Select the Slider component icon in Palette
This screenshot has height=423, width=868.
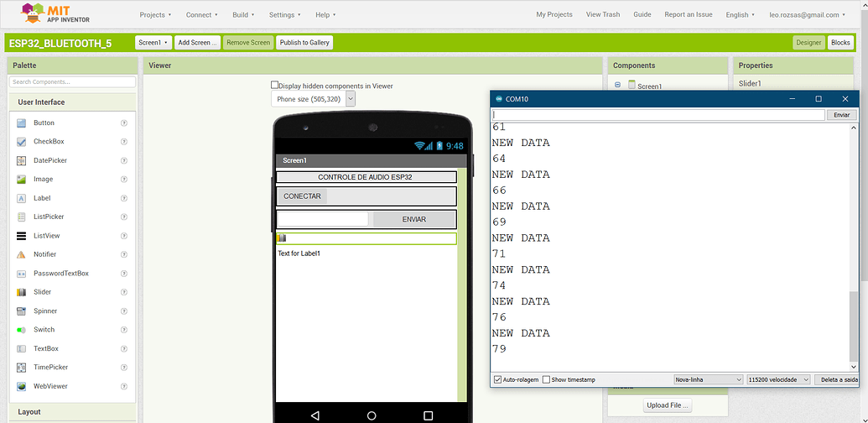(x=22, y=292)
